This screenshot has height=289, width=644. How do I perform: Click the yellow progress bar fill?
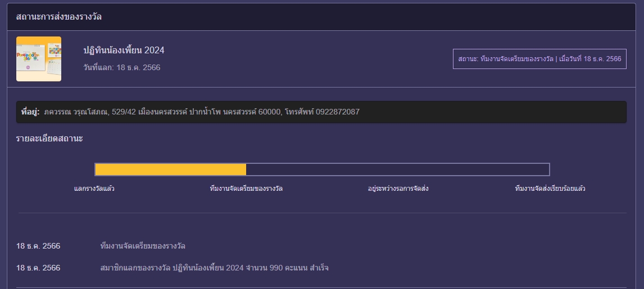(x=170, y=169)
